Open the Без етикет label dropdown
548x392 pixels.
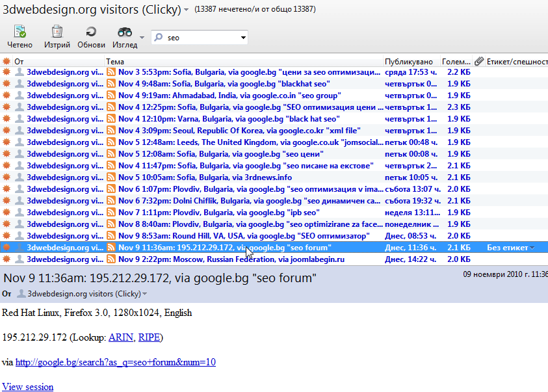tap(532, 248)
